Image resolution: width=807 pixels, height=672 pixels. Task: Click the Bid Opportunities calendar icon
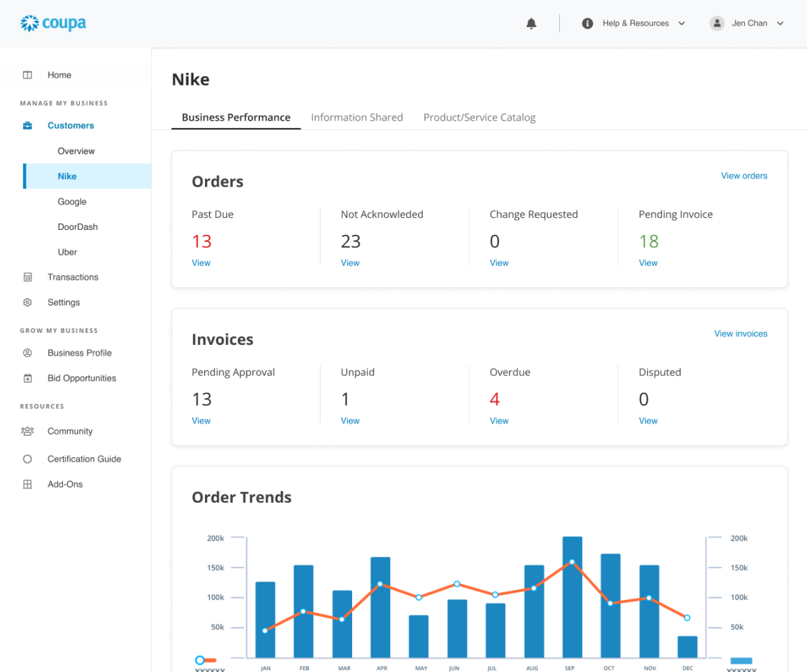pyautogui.click(x=28, y=378)
